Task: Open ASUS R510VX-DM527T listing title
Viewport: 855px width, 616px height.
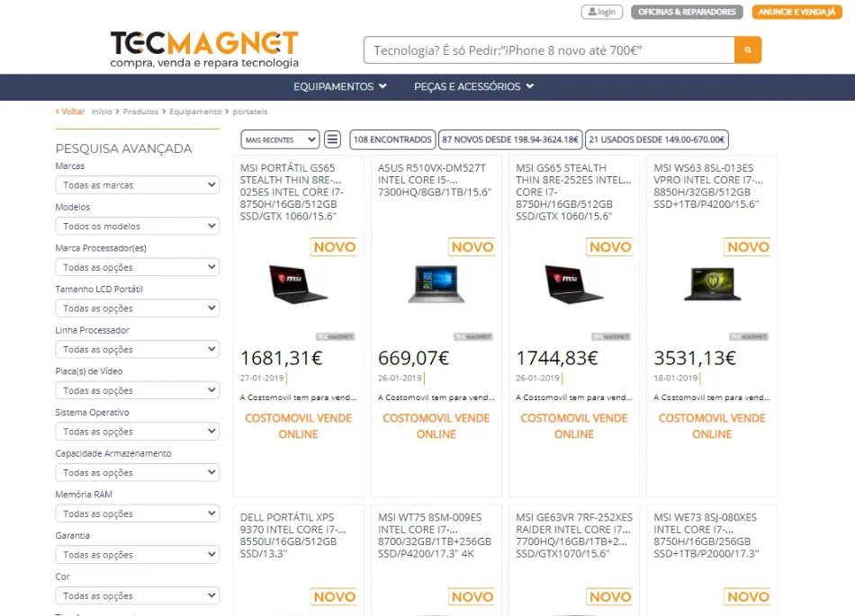Action: pyautogui.click(x=435, y=180)
